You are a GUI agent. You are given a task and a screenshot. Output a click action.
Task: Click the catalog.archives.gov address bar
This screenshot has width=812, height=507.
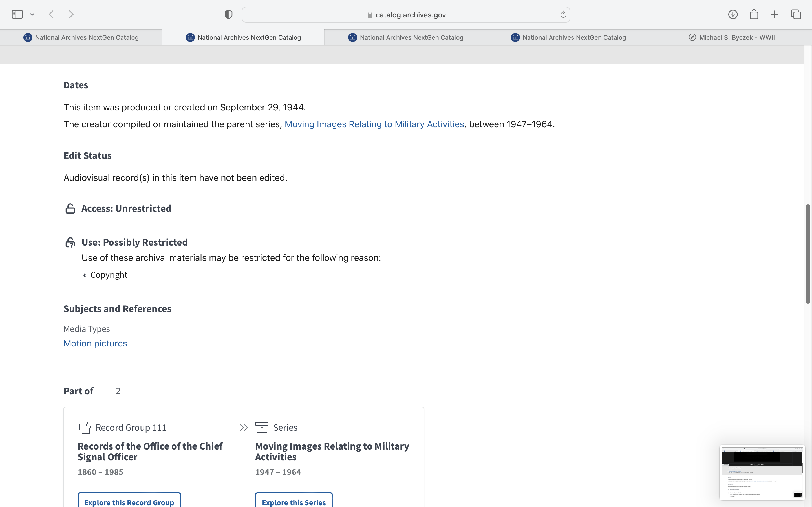point(406,15)
